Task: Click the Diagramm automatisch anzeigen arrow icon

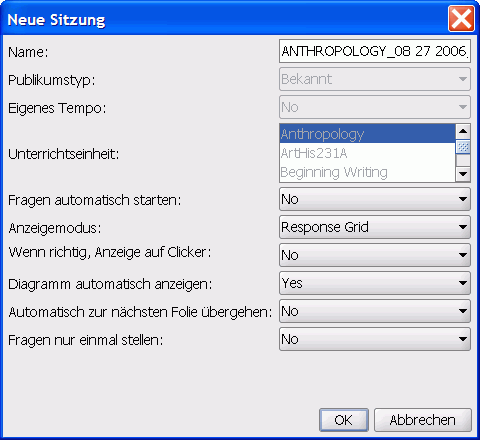Action: point(462,283)
